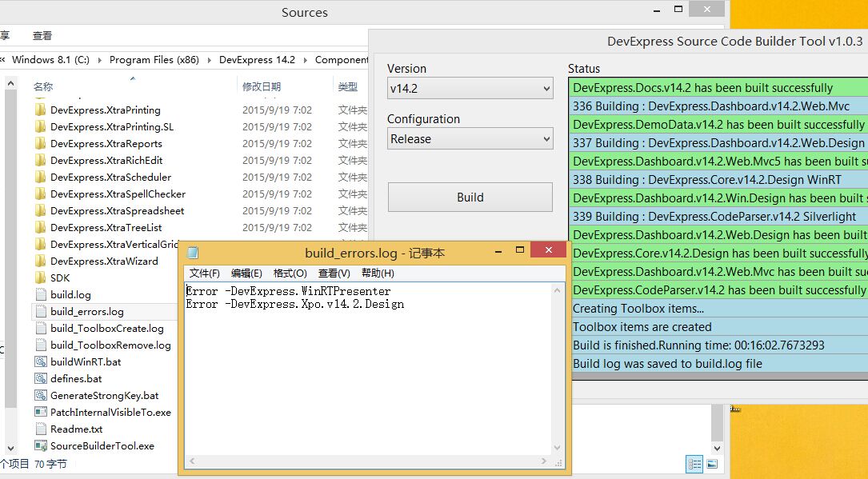
Task: Select 'Toolbox items are created' status line
Action: coord(718,327)
